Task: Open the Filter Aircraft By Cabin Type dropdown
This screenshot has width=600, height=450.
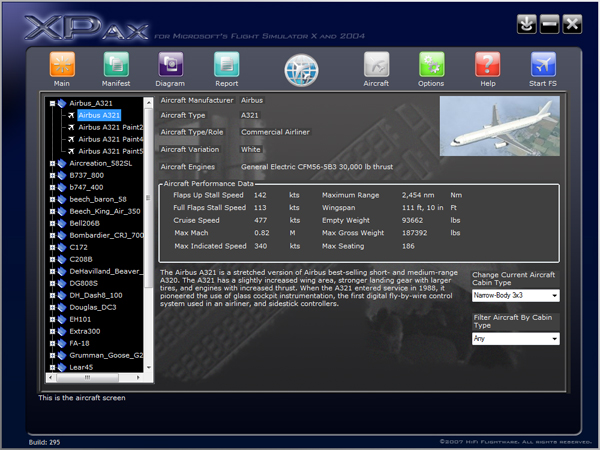Action: (515, 339)
